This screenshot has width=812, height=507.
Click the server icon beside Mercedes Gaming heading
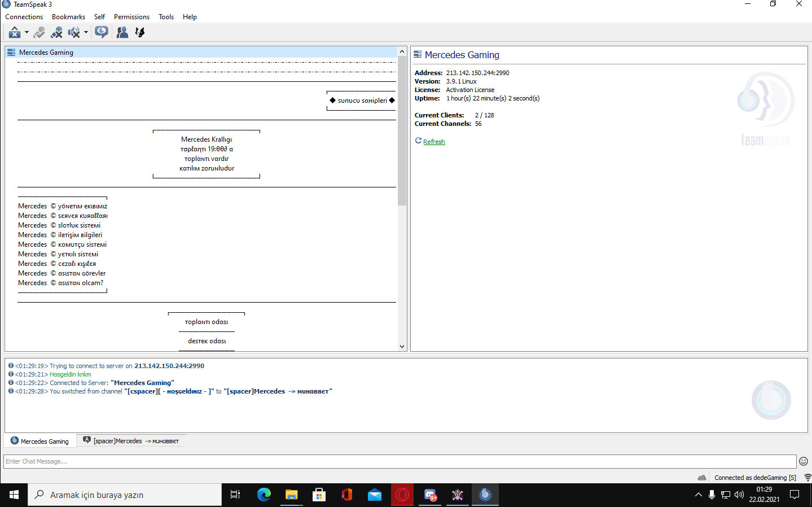pyautogui.click(x=418, y=55)
